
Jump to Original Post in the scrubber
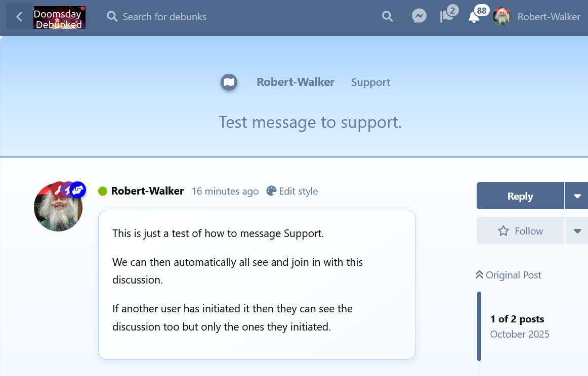pyautogui.click(x=508, y=275)
